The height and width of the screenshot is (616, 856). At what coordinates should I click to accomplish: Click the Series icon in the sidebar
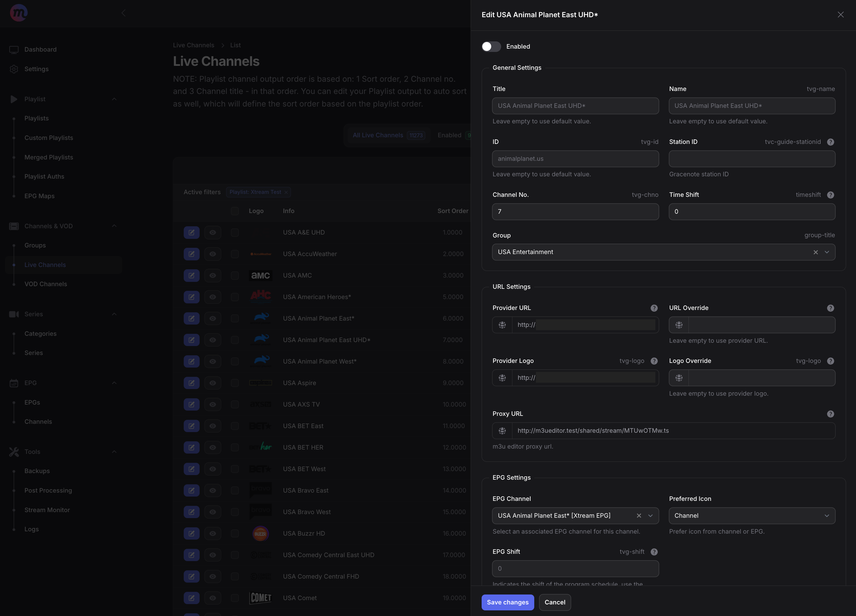click(x=14, y=314)
